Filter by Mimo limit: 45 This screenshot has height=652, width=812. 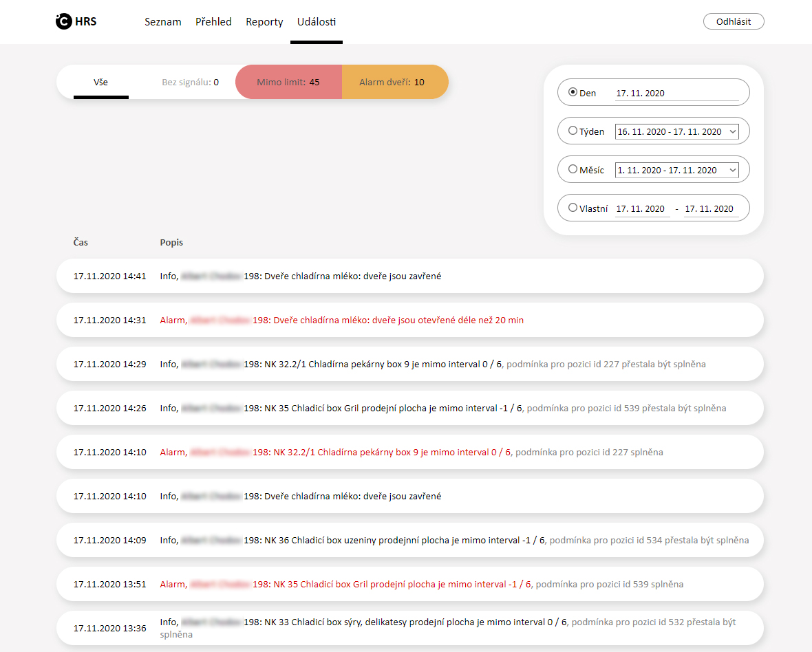tap(288, 82)
